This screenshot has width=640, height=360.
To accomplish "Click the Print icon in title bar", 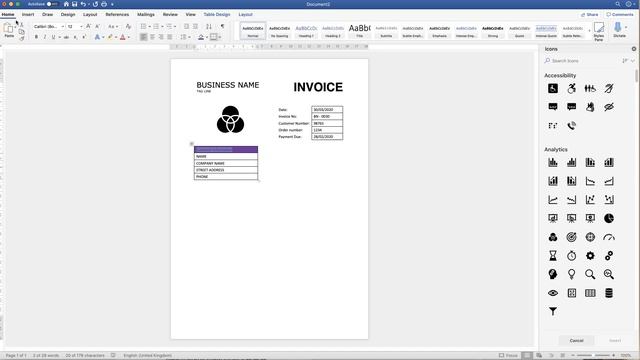I will click(x=104, y=4).
